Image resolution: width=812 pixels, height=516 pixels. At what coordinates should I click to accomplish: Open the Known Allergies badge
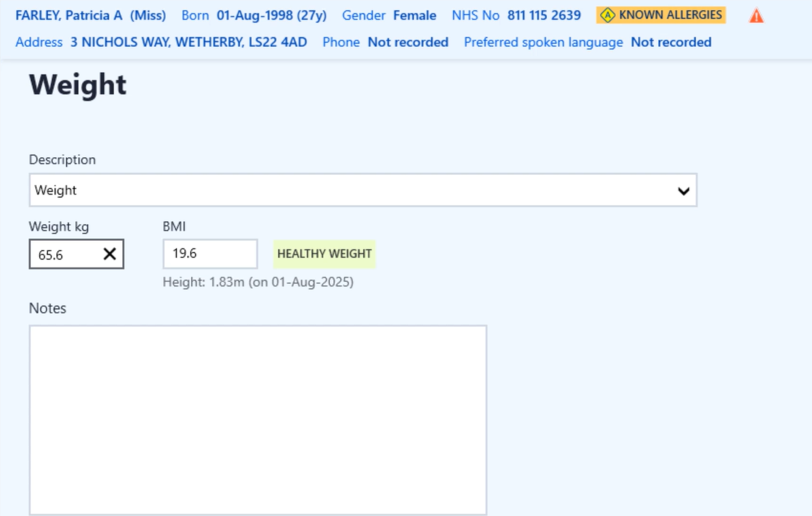click(661, 15)
